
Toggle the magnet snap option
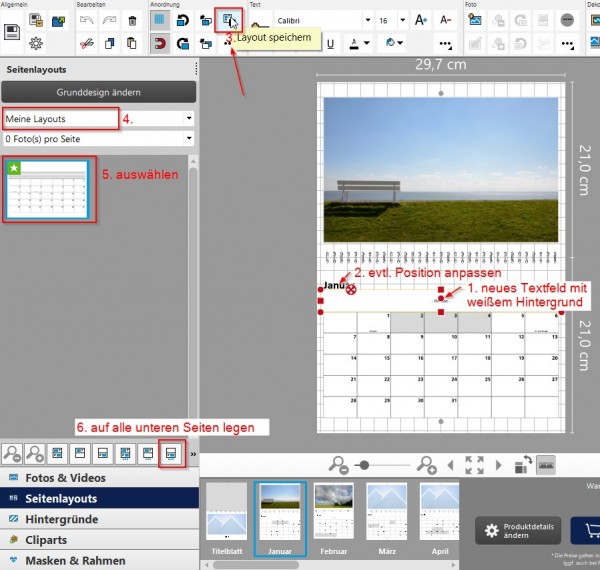tap(160, 43)
